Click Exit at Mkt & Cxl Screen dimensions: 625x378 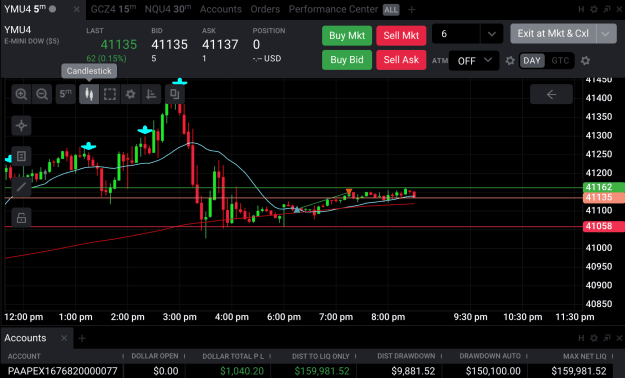553,34
